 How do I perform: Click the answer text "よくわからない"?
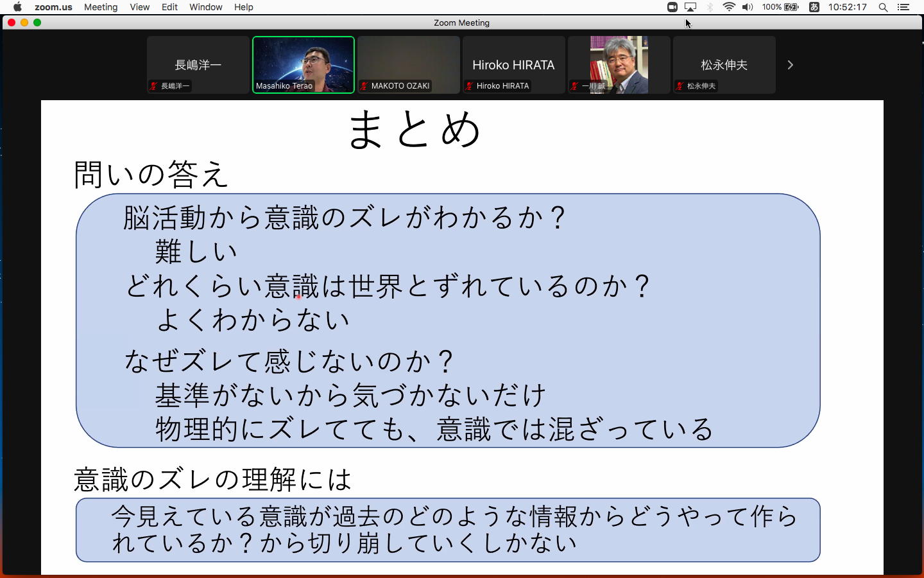[x=253, y=320]
